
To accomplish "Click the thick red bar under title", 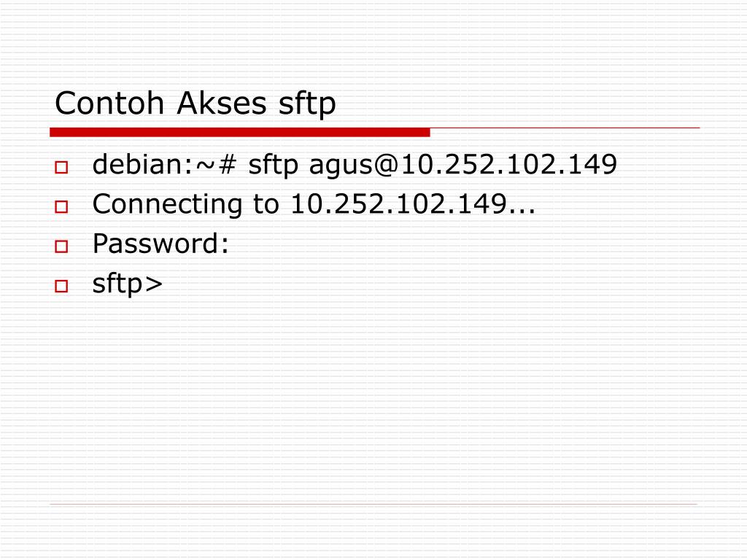I will pyautogui.click(x=239, y=133).
